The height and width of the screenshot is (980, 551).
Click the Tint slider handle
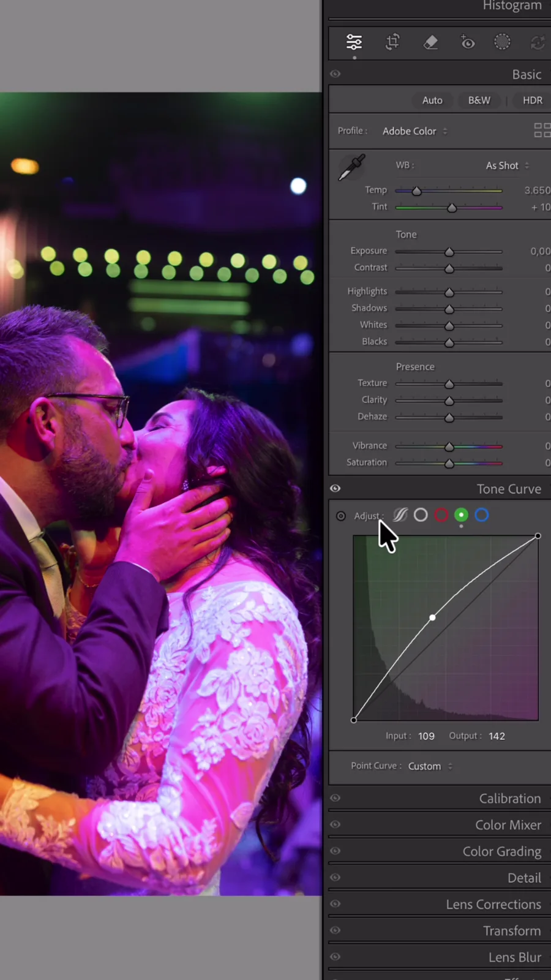(452, 208)
